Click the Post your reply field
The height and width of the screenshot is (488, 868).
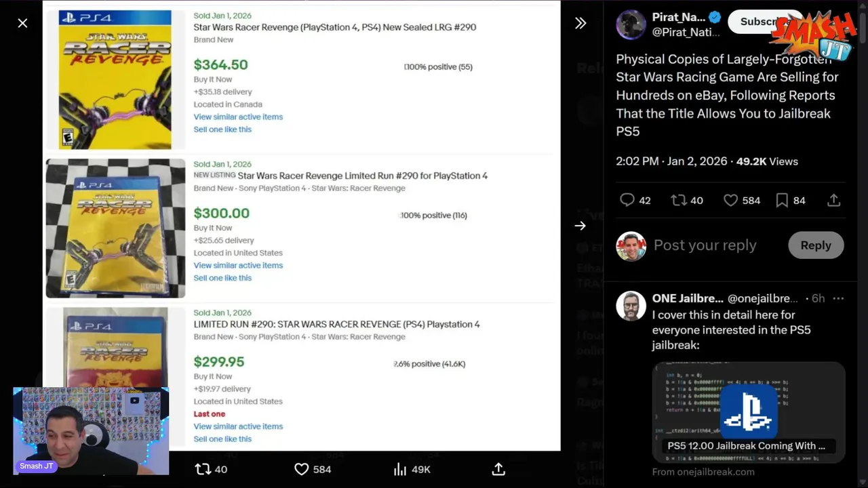(x=705, y=245)
